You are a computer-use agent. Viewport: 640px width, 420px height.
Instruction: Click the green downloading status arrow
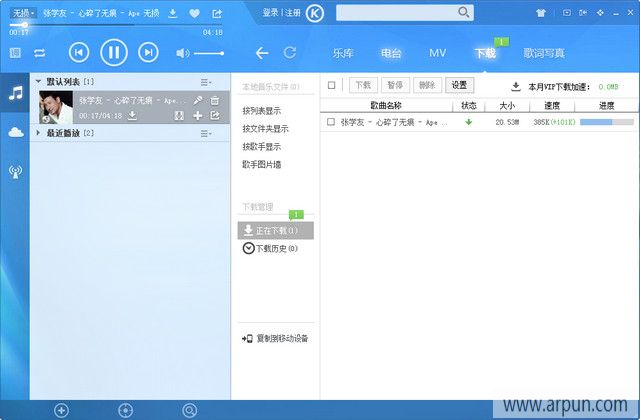(x=469, y=122)
